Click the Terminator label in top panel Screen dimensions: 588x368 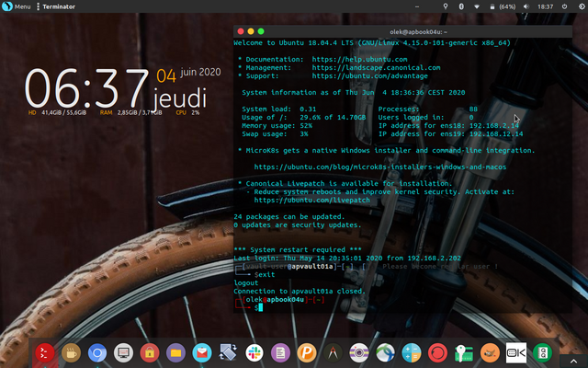click(x=59, y=6)
